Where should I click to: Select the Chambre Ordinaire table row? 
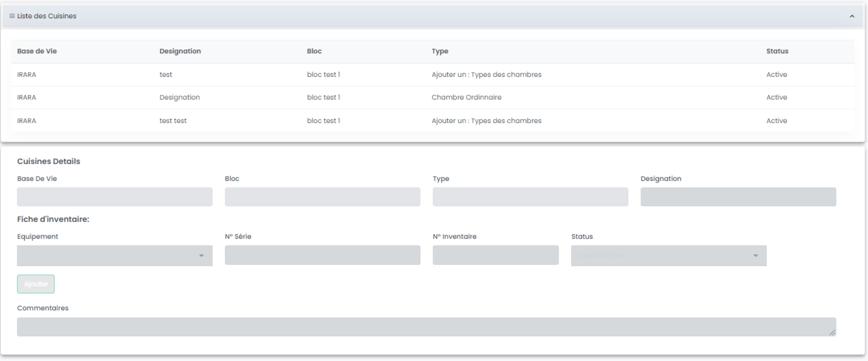[466, 98]
